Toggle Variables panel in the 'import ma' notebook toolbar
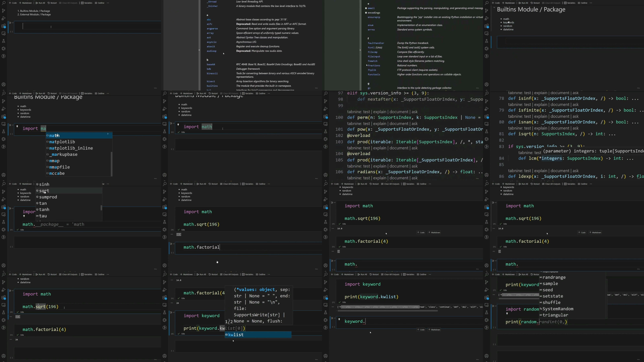Screen dimensions: 644x362 pos(87,94)
